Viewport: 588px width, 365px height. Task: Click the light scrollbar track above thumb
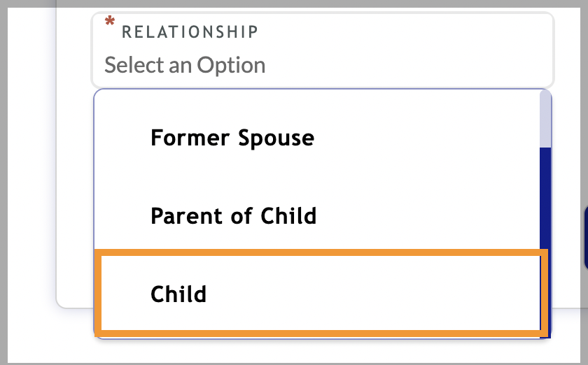pyautogui.click(x=545, y=119)
